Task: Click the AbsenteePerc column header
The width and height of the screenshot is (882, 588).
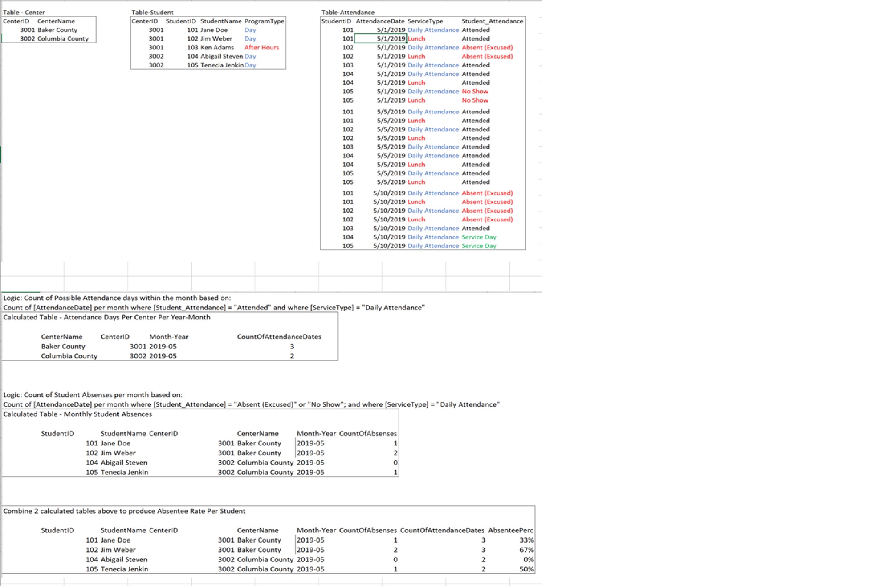Action: tap(510, 530)
